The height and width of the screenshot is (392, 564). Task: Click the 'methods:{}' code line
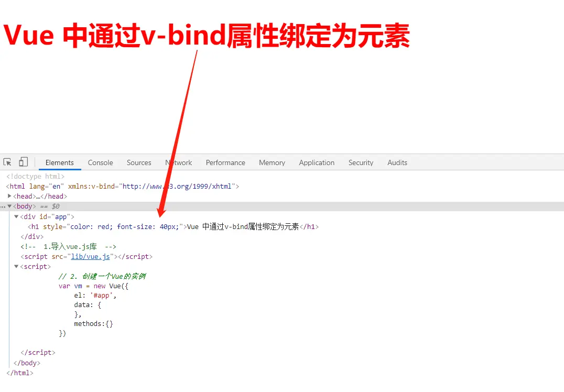coord(93,324)
